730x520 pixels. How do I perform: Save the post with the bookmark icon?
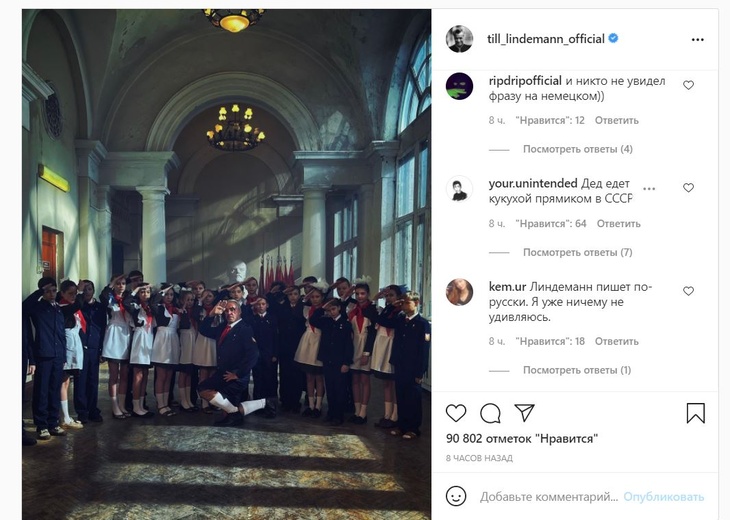tap(696, 413)
